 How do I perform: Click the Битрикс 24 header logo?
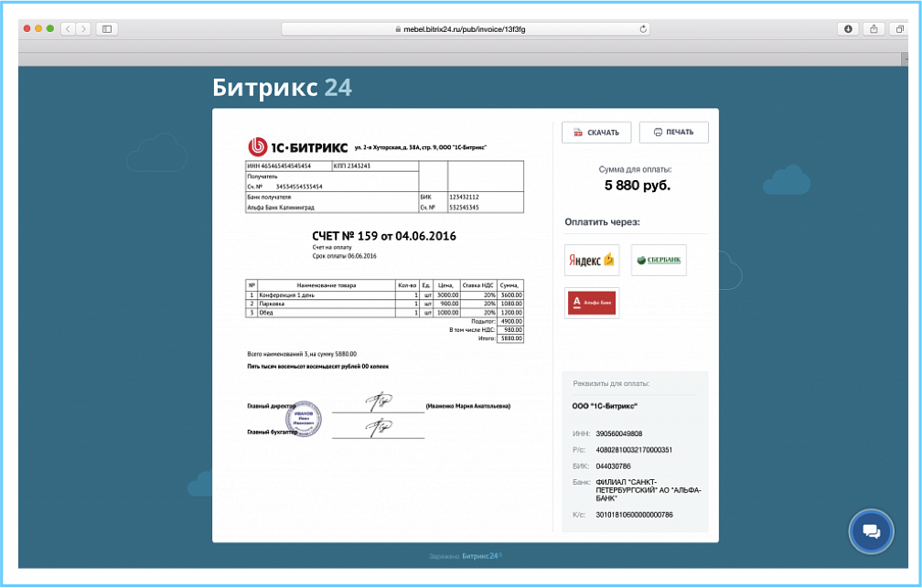282,88
